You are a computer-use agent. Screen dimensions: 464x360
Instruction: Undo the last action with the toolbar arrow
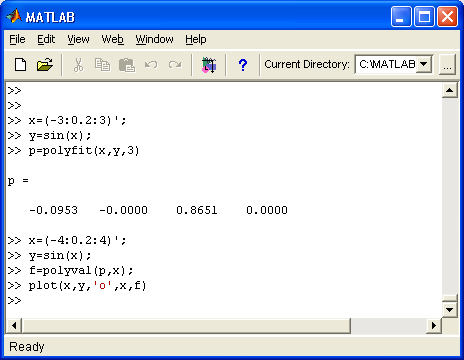coord(151,64)
